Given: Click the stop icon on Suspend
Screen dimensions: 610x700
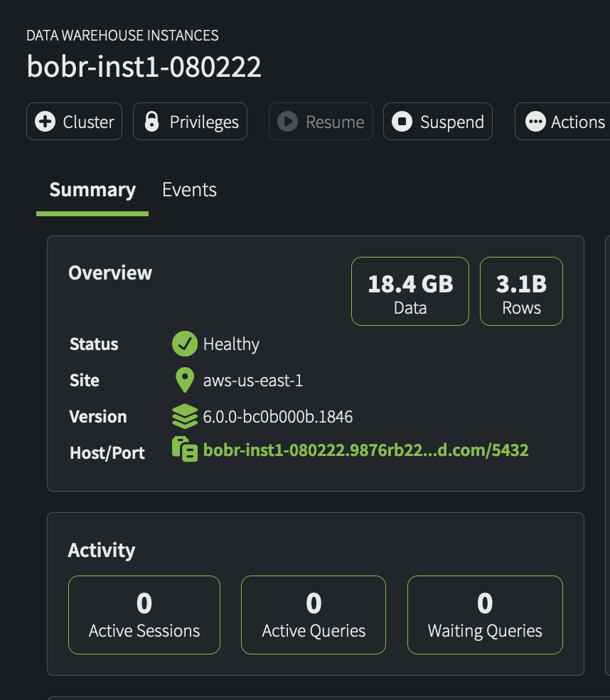Looking at the screenshot, I should [x=402, y=122].
